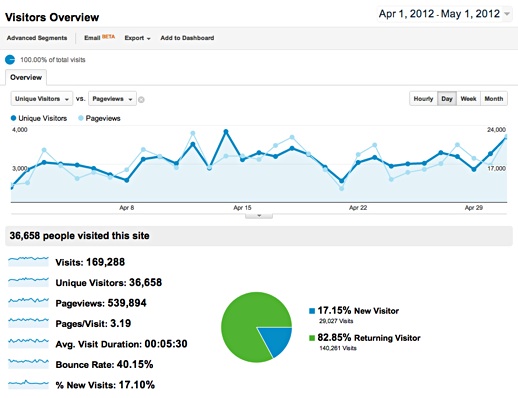Click the % New Visits: 17.10% metric
The image size is (518, 398).
[x=105, y=385]
